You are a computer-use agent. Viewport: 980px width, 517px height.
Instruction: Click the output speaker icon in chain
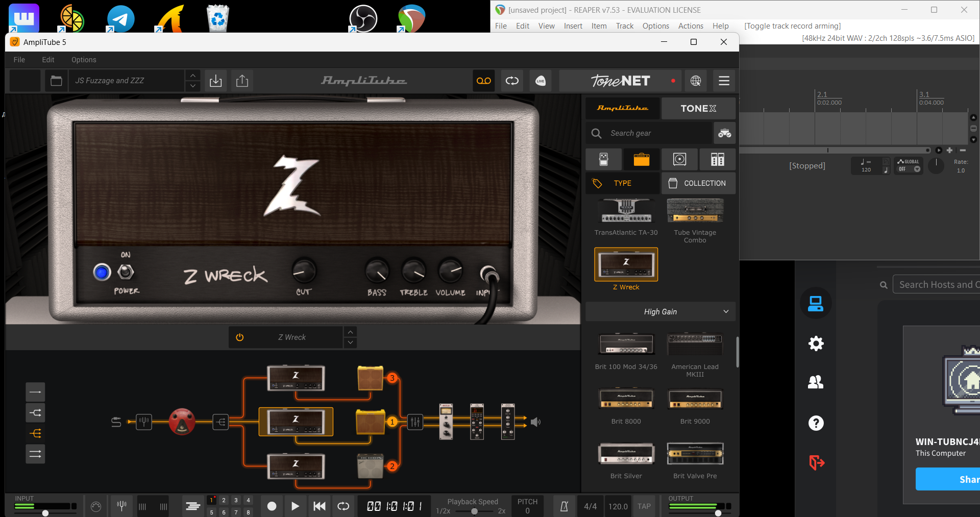[x=535, y=422]
